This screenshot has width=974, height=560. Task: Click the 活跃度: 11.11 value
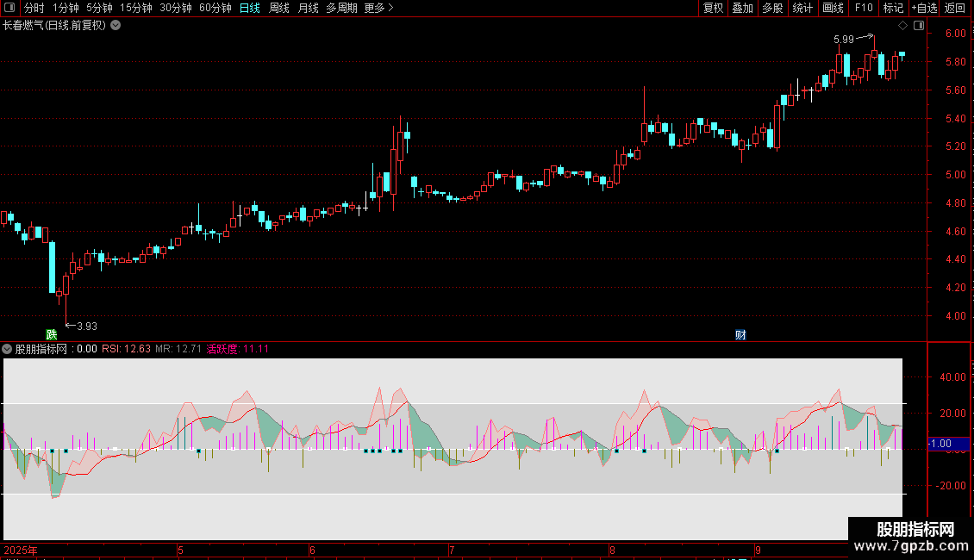pos(237,349)
